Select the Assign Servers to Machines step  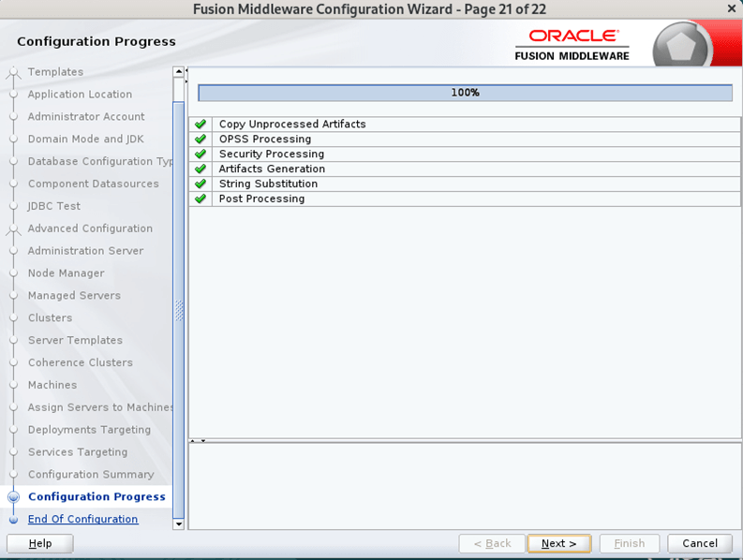click(x=100, y=407)
